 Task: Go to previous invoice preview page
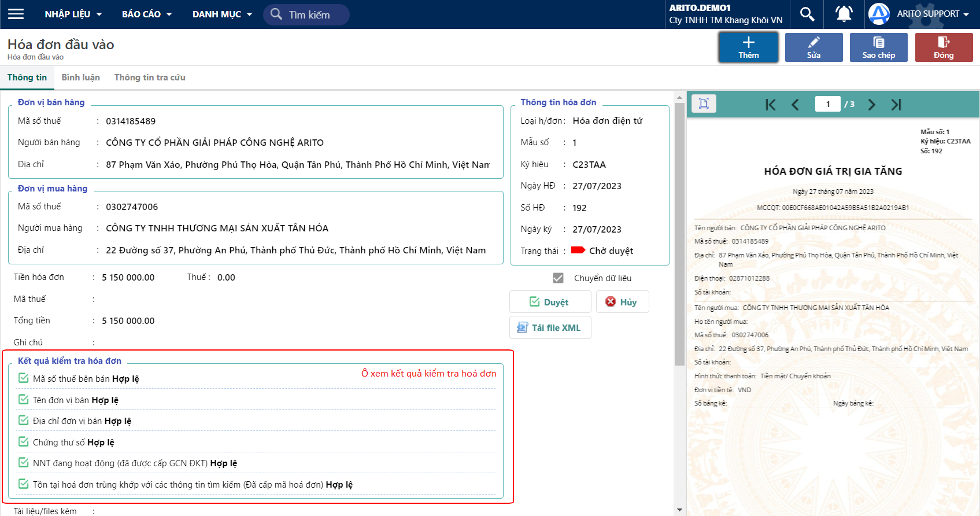pos(795,105)
